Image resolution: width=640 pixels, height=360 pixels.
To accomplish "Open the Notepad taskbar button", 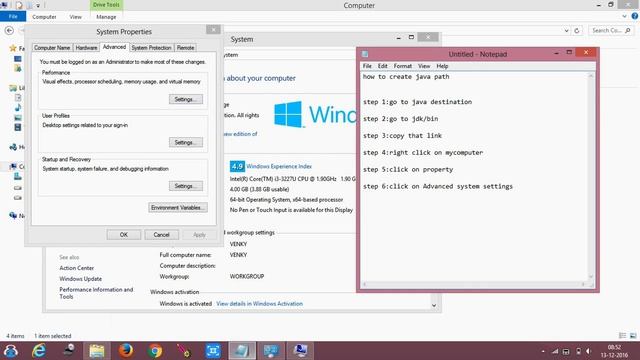I will (242, 351).
